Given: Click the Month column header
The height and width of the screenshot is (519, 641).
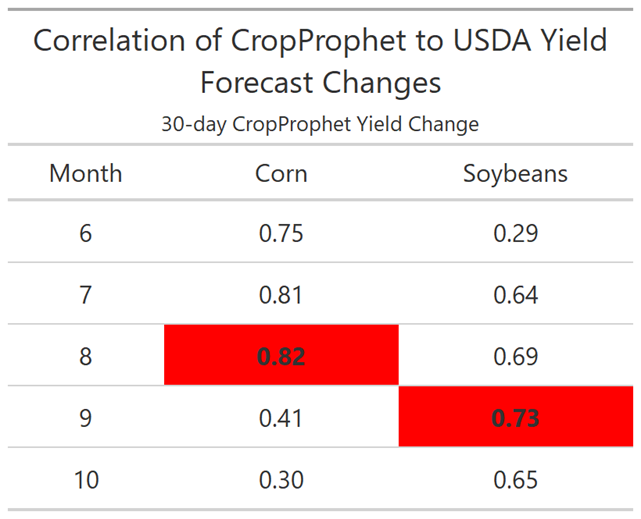Looking at the screenshot, I should point(86,173).
